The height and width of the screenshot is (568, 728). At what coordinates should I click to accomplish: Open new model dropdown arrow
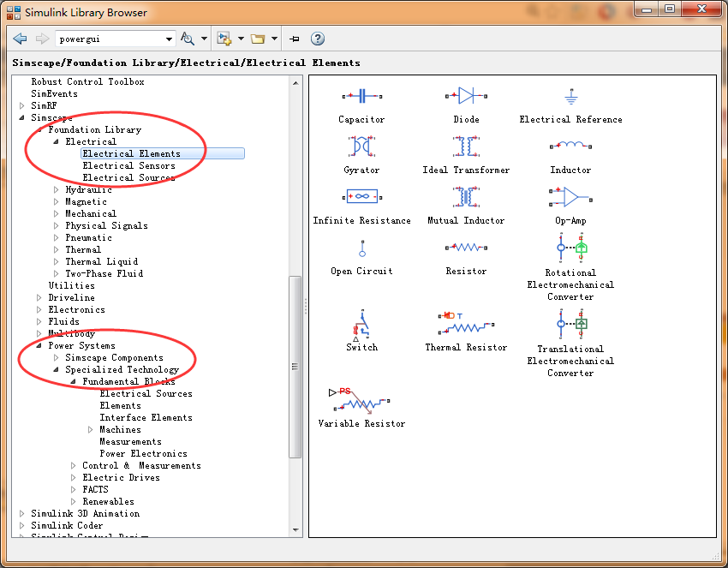[241, 39]
